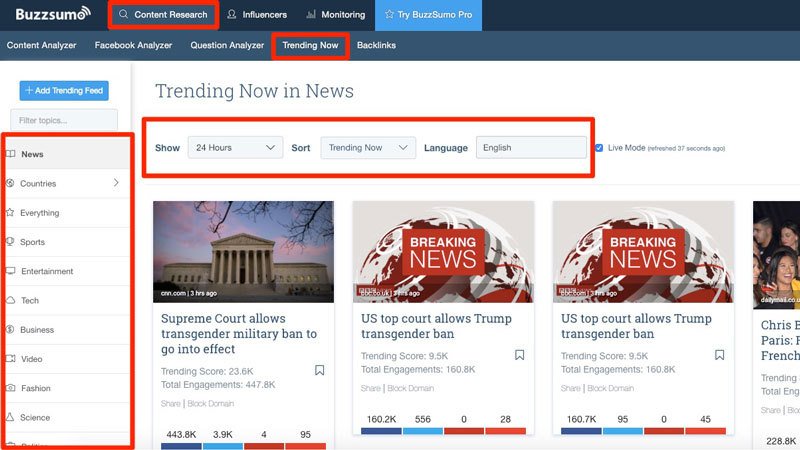
Task: Expand the Countries chevron arrow
Action: 116,183
